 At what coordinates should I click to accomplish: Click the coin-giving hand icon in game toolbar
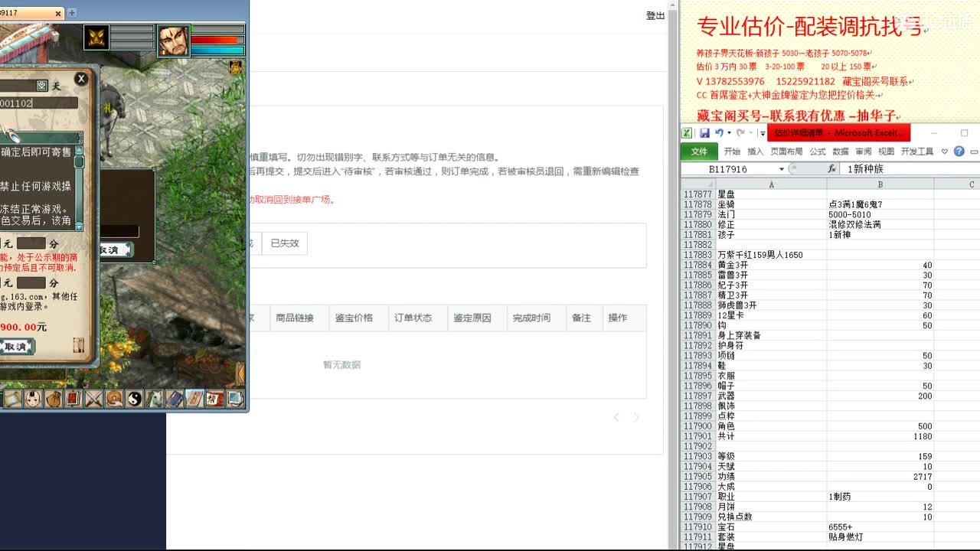tap(114, 399)
